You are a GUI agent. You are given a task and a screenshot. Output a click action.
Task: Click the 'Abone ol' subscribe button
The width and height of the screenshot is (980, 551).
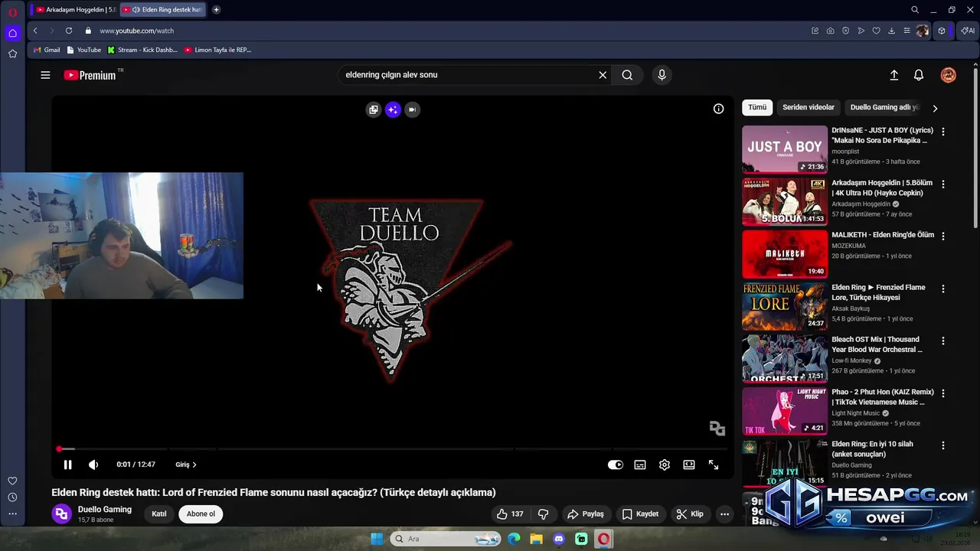click(x=201, y=514)
